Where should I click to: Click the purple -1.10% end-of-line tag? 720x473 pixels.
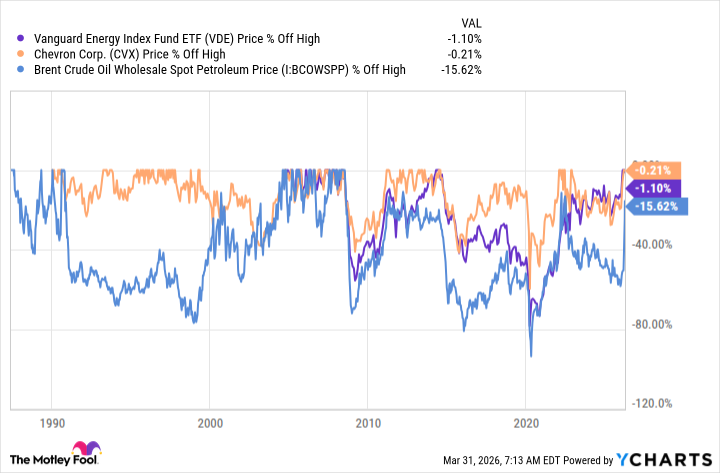click(657, 188)
